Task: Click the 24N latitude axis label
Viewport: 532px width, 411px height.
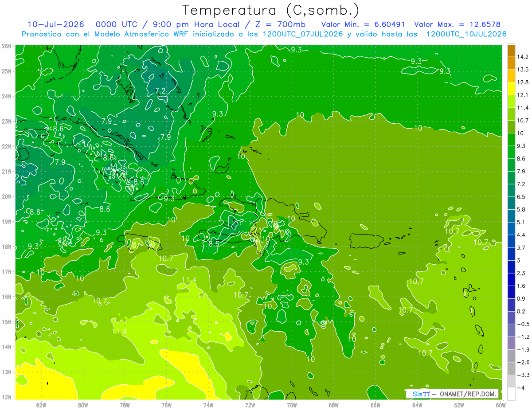Action: 6,96
